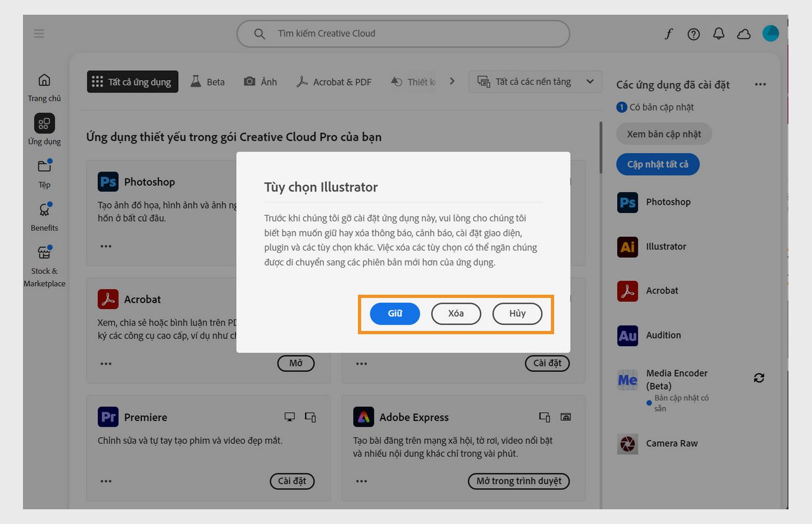Click the Bản cập nhật có sẵn label
The width and height of the screenshot is (812, 524).
click(681, 403)
